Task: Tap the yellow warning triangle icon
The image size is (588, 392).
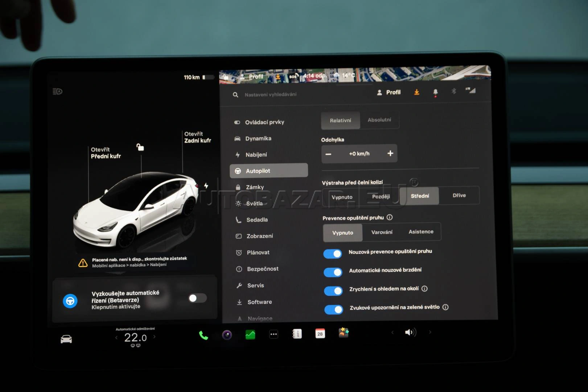Action: pyautogui.click(x=83, y=263)
